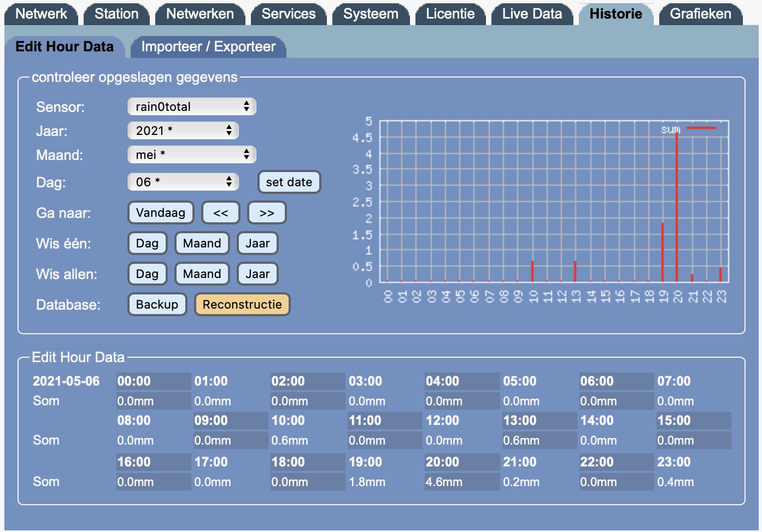Select the Edit Hour Data subtab
The image size is (762, 532).
point(65,46)
